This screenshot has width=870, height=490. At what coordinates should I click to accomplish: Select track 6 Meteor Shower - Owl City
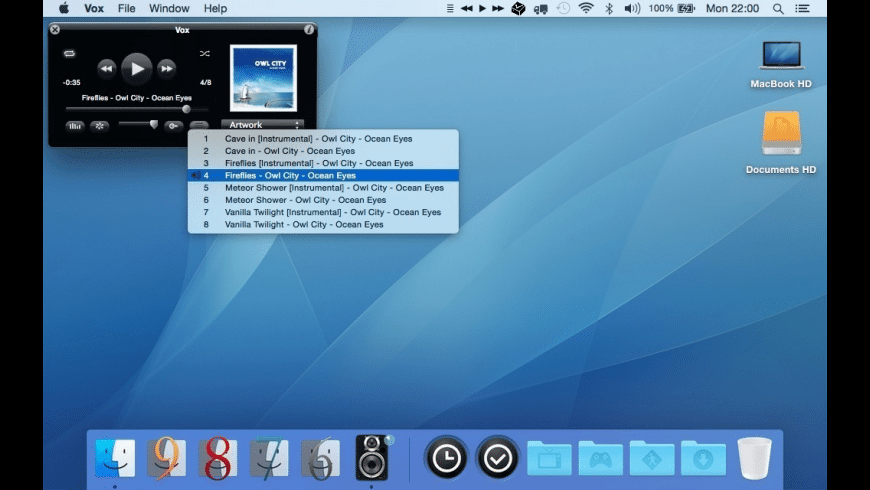click(323, 200)
